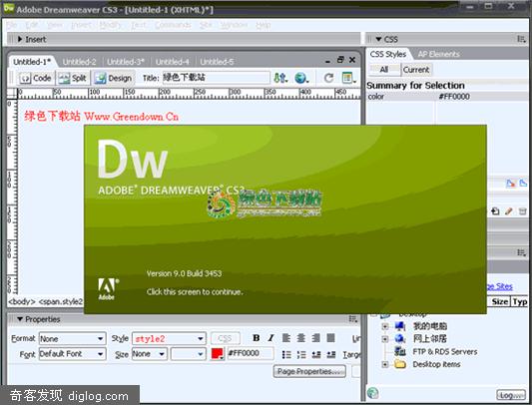Click the 我的电脑 computer icon
This screenshot has height=405, width=532.
pos(400,326)
